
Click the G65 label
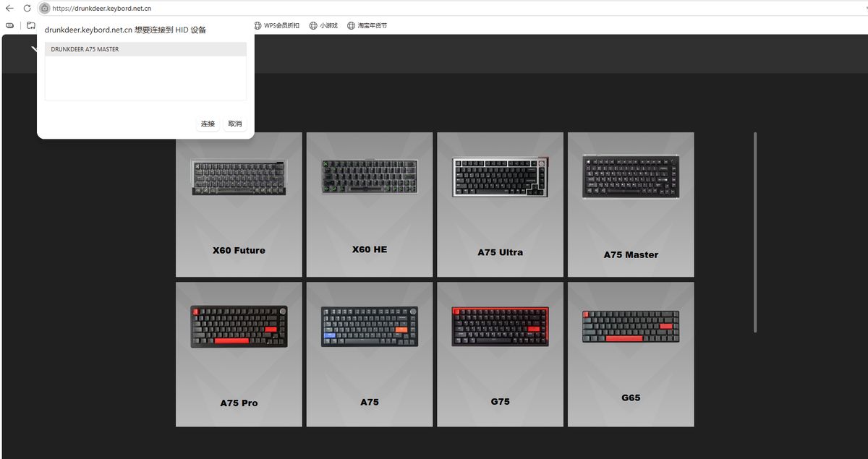click(x=631, y=398)
